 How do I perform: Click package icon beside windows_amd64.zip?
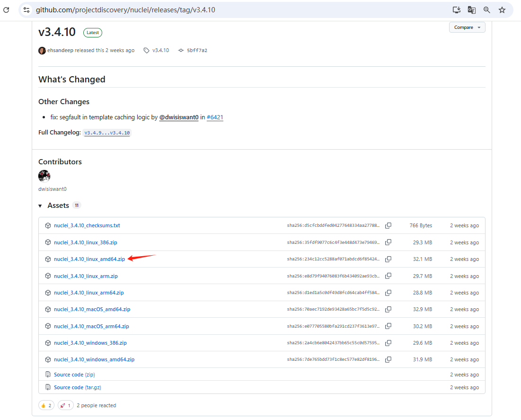(48, 359)
